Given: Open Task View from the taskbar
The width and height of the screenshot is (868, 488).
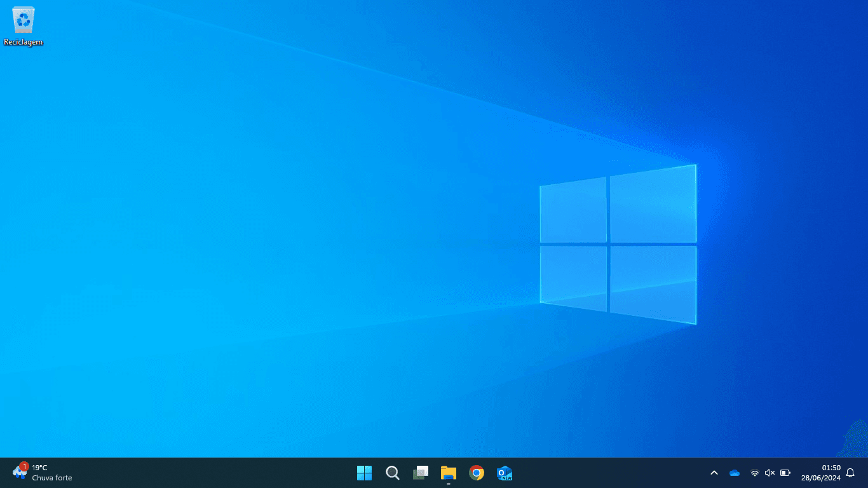Looking at the screenshot, I should pyautogui.click(x=421, y=473).
